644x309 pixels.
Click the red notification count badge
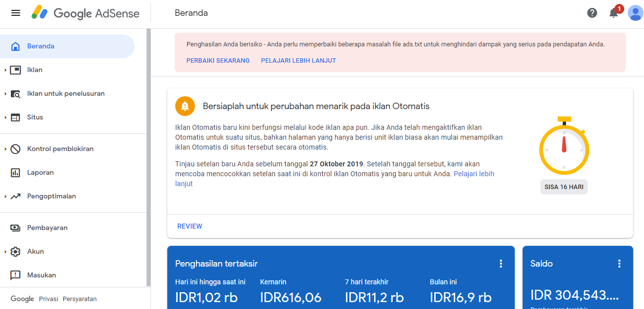[619, 9]
